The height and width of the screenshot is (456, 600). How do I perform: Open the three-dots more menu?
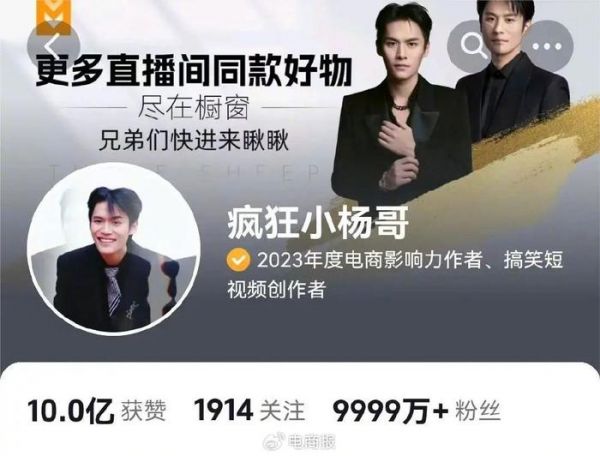[547, 46]
